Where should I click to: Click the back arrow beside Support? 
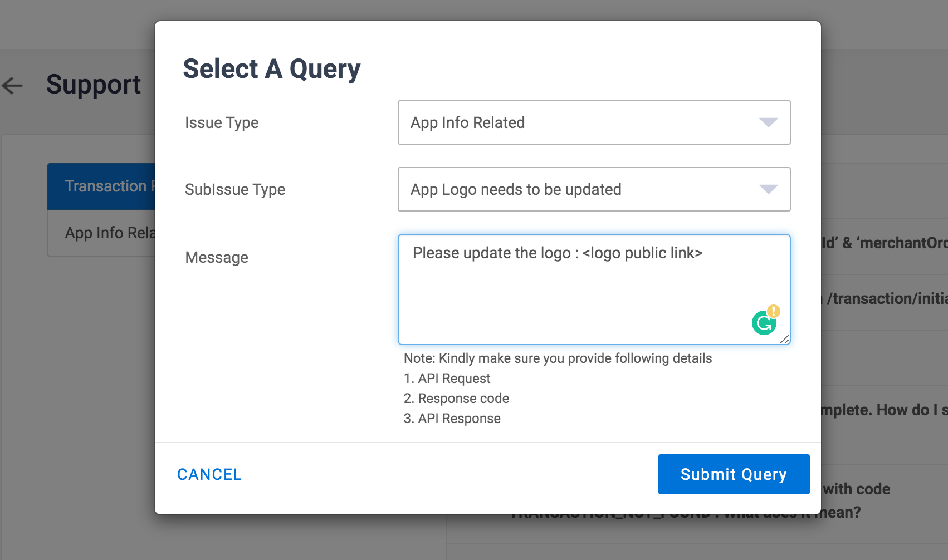click(12, 85)
